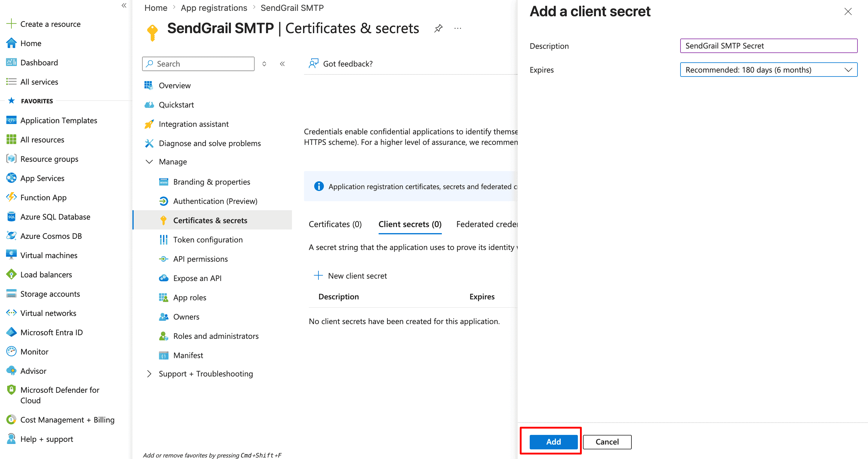Click the Got feedback icon
Image resolution: width=868 pixels, height=459 pixels.
tap(313, 64)
